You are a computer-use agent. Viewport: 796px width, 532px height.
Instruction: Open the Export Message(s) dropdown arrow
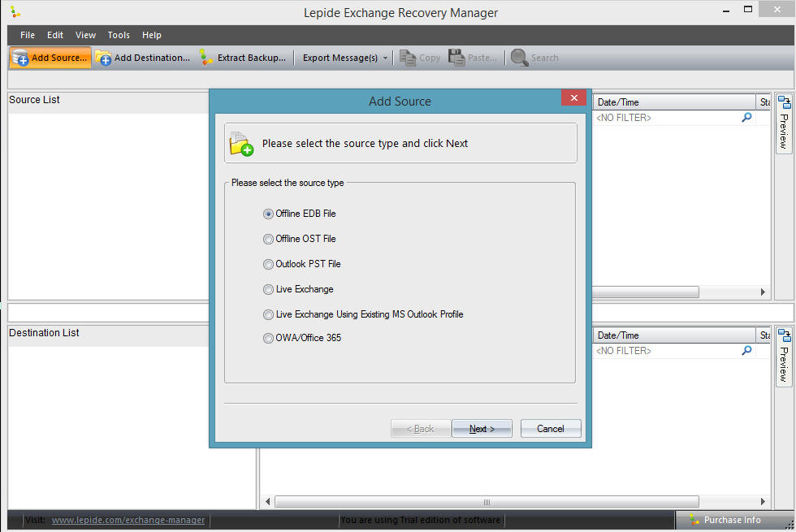click(385, 58)
